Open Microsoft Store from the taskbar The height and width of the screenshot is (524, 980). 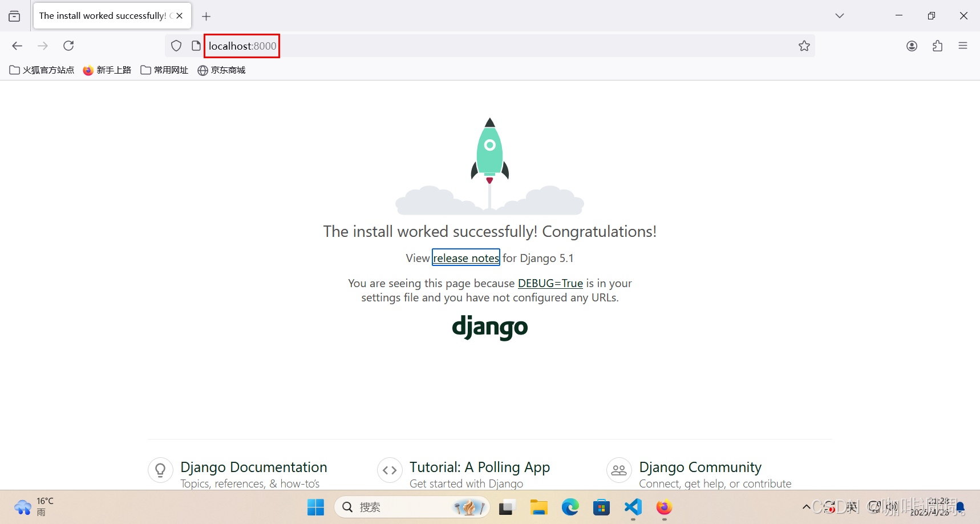pos(601,507)
